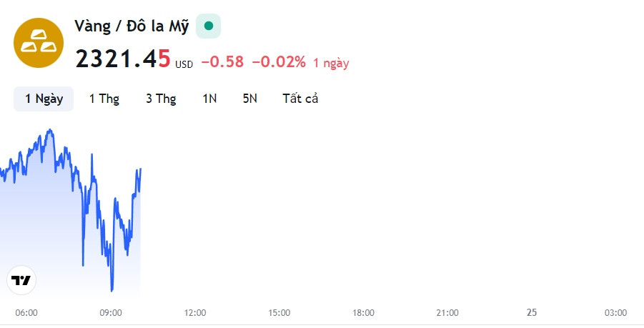Click the 03:00 time axis label
Viewport: 644px width, 328px height.
tap(615, 312)
